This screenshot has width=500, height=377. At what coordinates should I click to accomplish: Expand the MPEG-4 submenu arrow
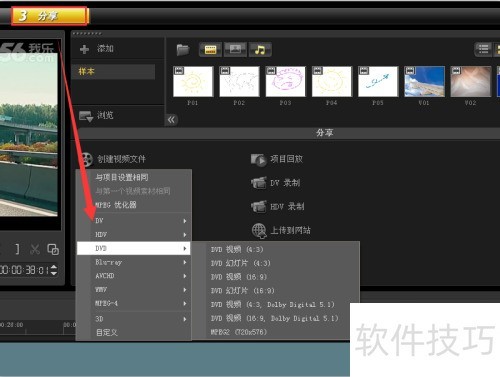pyautogui.click(x=185, y=304)
